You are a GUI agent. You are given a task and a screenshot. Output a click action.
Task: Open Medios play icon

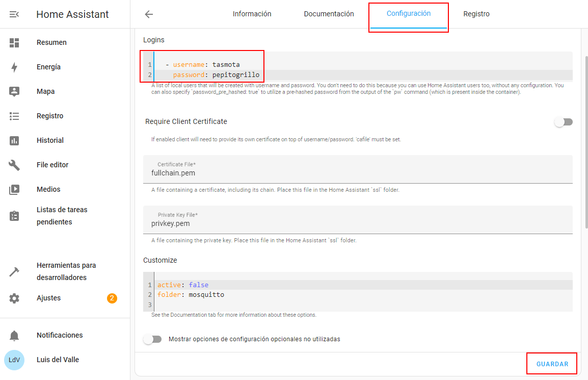coord(14,190)
